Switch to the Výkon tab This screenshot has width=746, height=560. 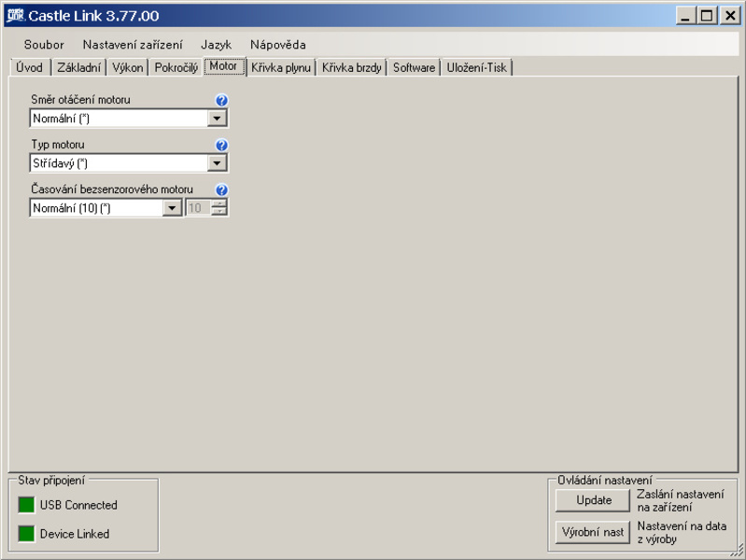128,67
